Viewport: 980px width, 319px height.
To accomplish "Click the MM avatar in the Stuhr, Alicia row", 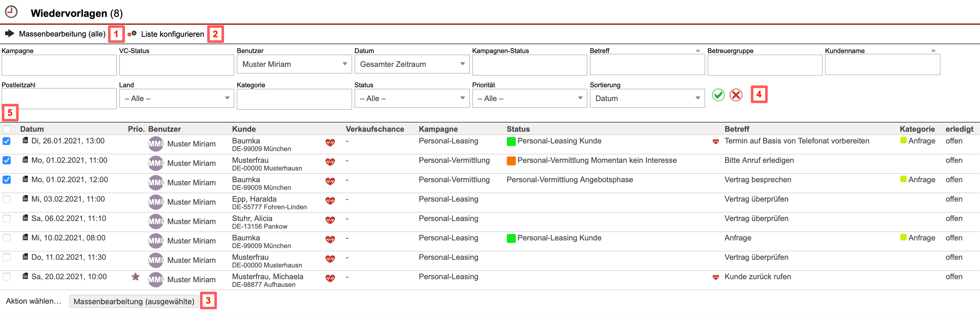I will (155, 221).
